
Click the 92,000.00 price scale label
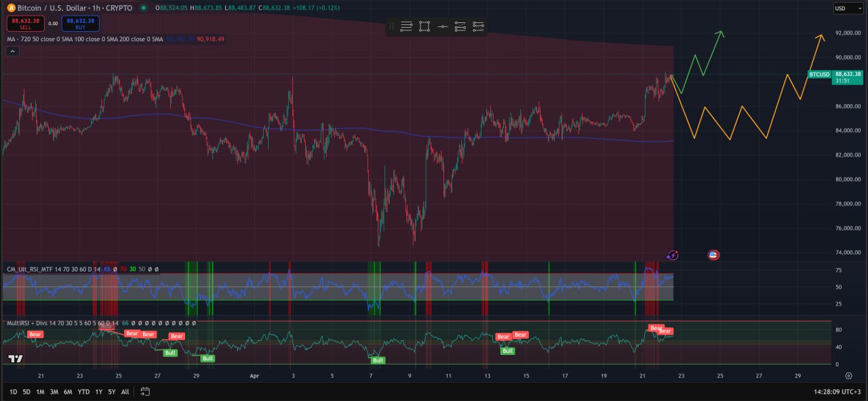pyautogui.click(x=848, y=33)
